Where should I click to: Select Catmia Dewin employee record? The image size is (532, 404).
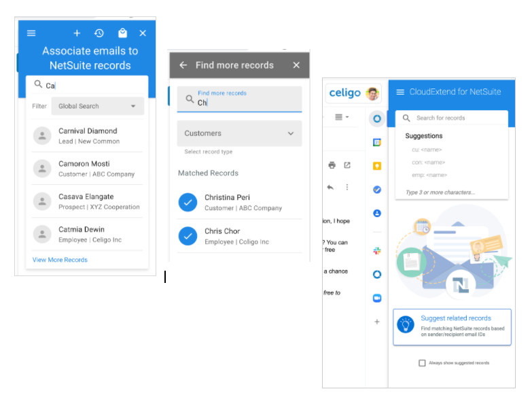pos(87,234)
